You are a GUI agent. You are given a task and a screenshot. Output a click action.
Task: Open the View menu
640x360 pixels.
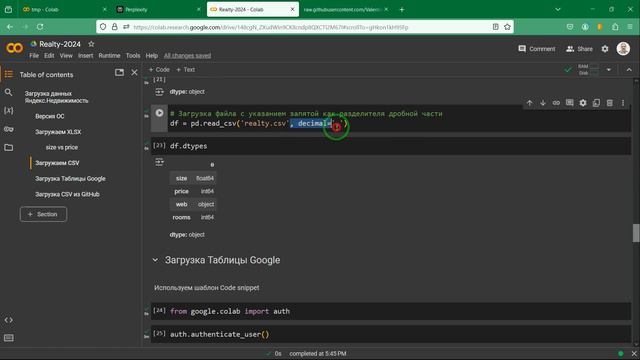pyautogui.click(x=66, y=56)
